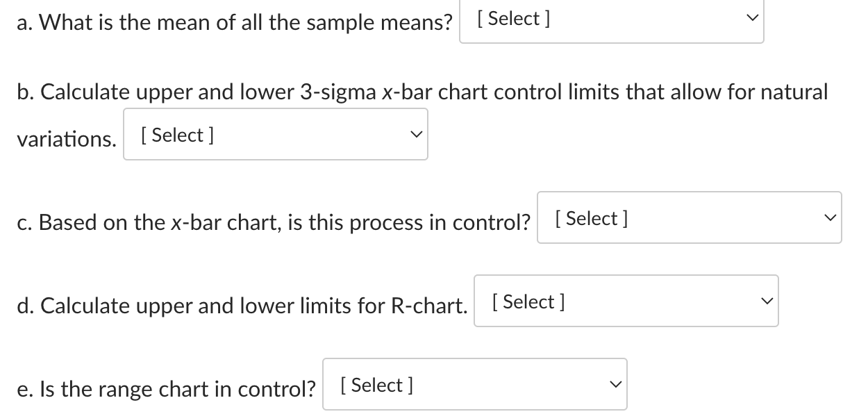This screenshot has width=868, height=414.
Task: Select the '[ Select ]' placeholder in question c
Action: pyautogui.click(x=590, y=218)
